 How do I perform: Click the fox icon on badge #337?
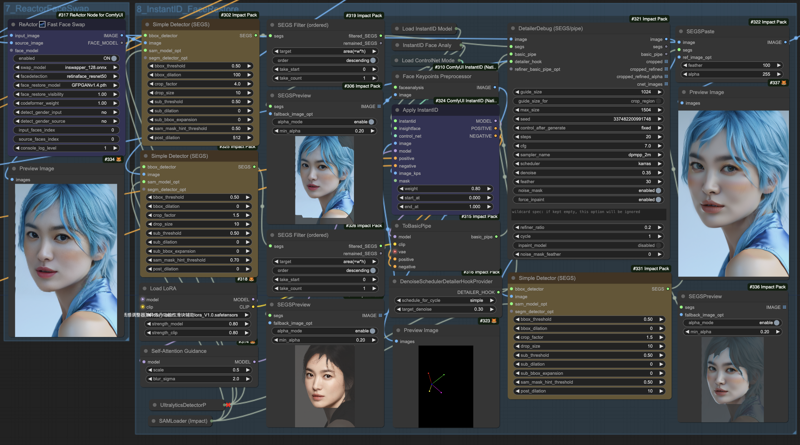pos(784,83)
